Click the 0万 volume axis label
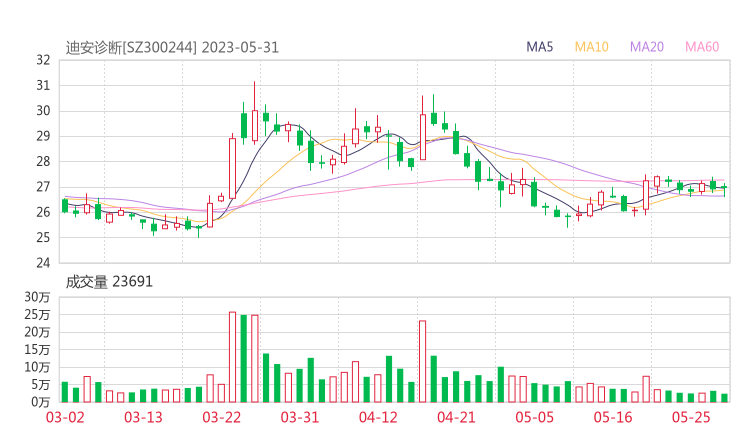The height and width of the screenshot is (440, 740). tap(41, 402)
